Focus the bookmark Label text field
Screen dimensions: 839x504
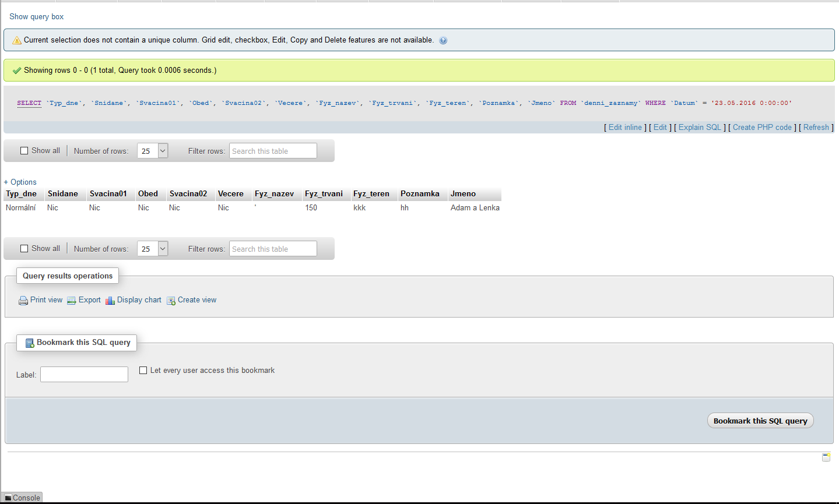point(84,375)
